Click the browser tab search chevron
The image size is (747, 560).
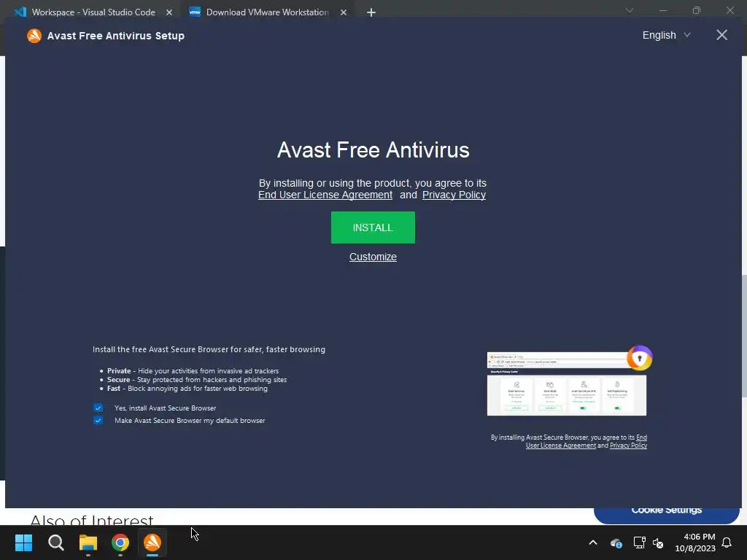[x=629, y=10]
